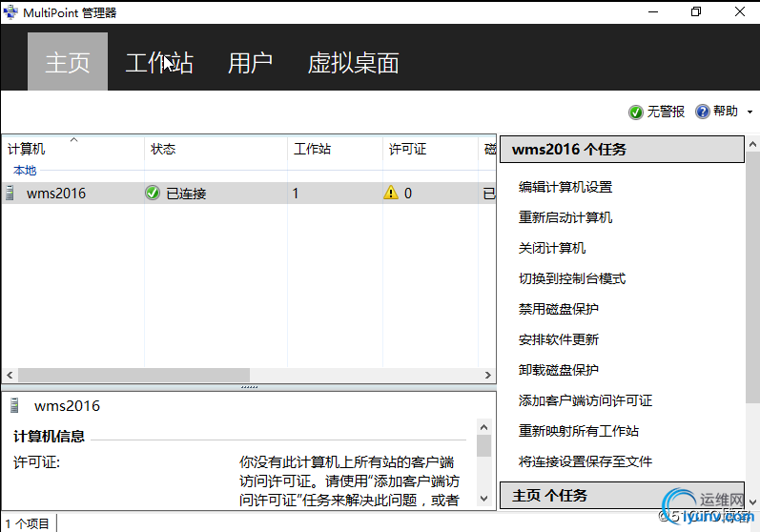
Task: Click the wms2016 个任务 section header
Action: coord(622,150)
